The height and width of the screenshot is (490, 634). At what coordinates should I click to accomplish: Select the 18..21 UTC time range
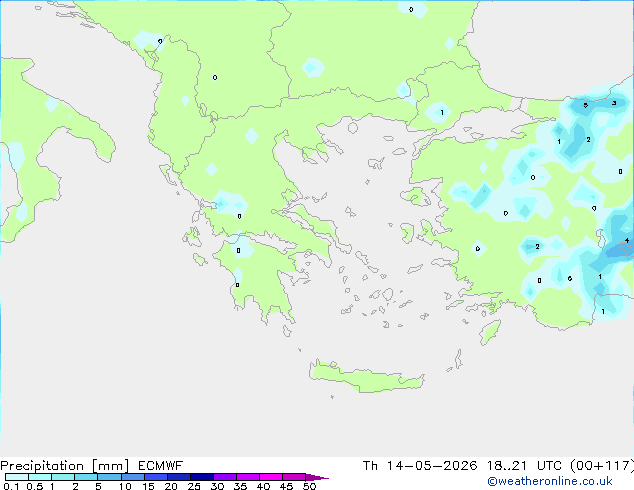[524, 466]
